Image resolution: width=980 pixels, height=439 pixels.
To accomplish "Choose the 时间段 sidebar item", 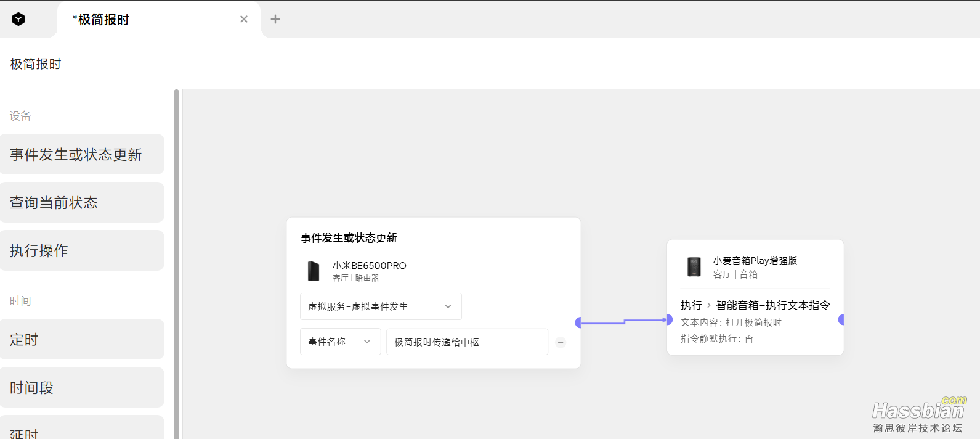I will click(x=83, y=387).
